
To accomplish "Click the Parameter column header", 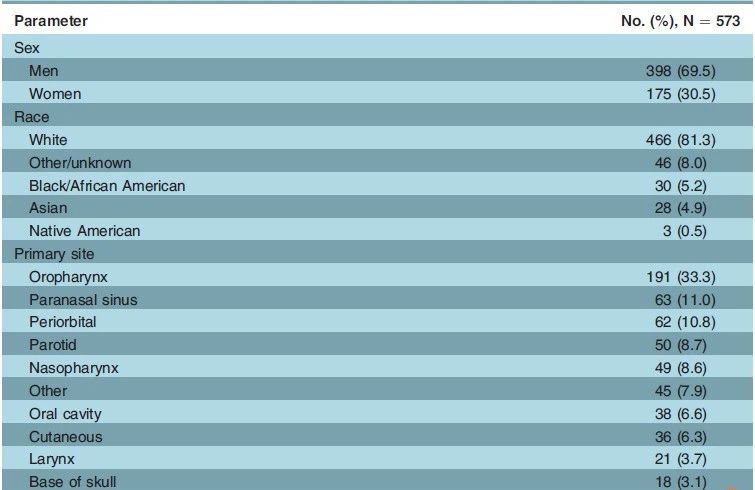I will click(x=51, y=21).
